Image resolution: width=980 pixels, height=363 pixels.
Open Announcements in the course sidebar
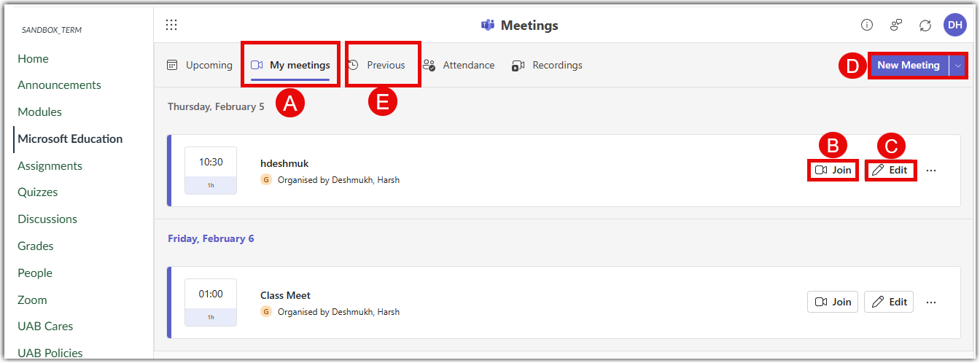59,85
